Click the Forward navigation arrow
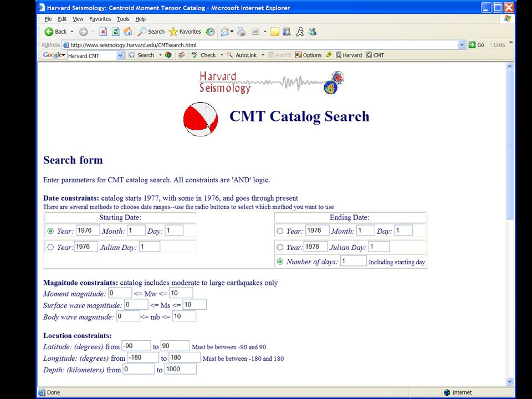The image size is (532, 399). tap(83, 32)
